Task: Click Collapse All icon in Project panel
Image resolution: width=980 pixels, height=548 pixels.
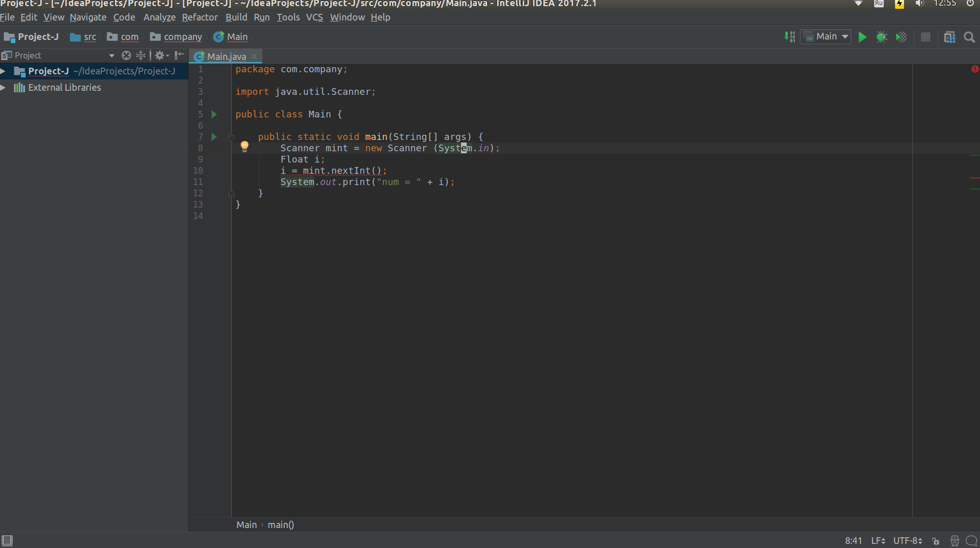Action: (141, 55)
